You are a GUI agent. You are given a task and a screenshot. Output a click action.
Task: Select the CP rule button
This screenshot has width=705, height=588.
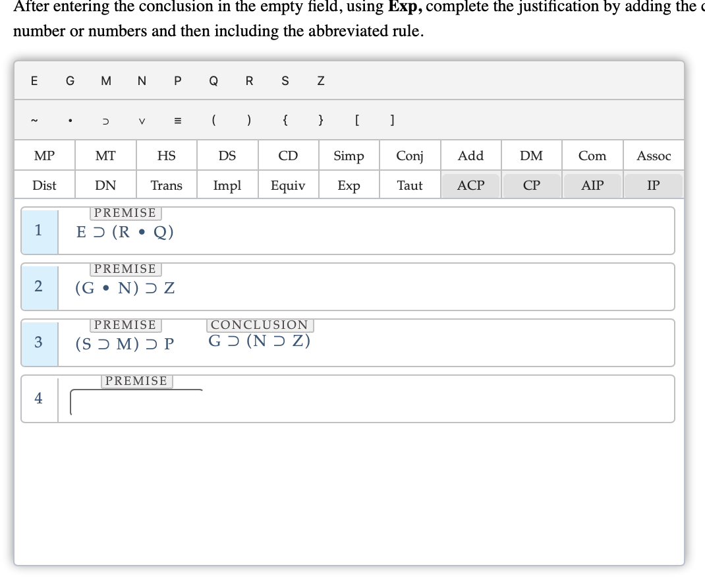(x=531, y=185)
